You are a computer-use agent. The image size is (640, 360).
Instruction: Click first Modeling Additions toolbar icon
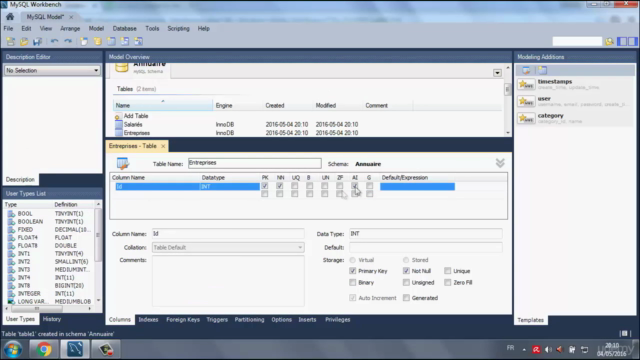526,71
